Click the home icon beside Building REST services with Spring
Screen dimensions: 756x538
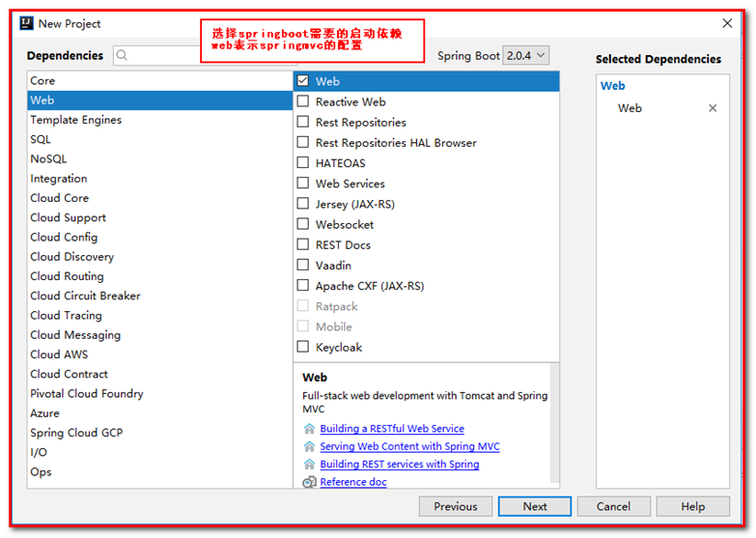point(309,465)
